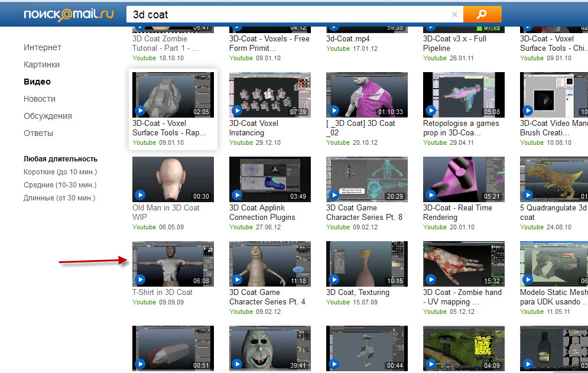Open the Новости search category
This screenshot has width=588, height=373.
tap(40, 99)
